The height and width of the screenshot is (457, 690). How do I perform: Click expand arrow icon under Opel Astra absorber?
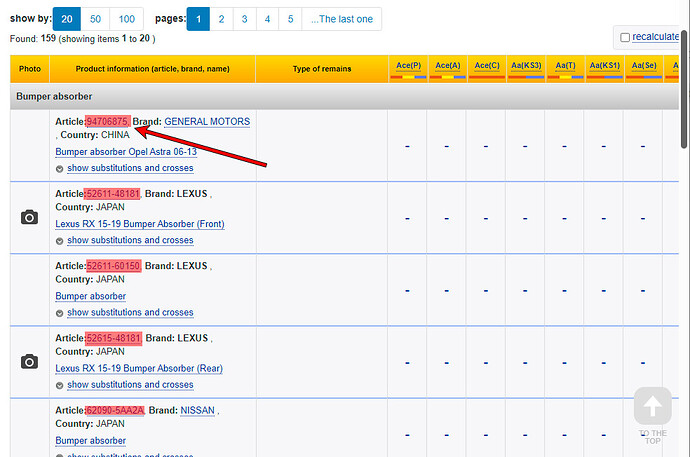(60, 169)
